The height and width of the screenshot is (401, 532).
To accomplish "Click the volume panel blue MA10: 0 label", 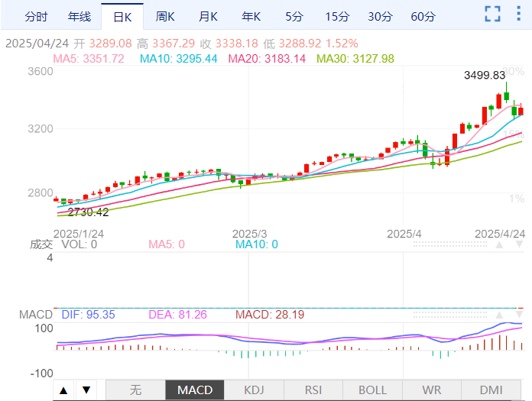I will coord(257,244).
